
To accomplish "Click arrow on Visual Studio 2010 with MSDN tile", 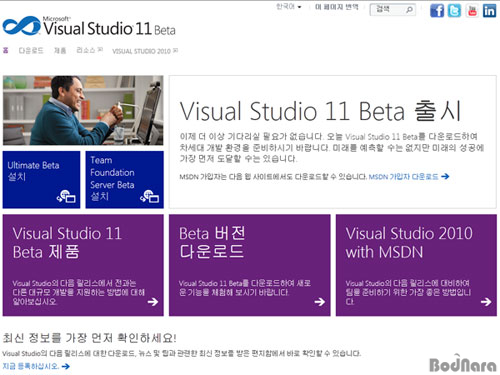I will pyautogui.click(x=486, y=302).
